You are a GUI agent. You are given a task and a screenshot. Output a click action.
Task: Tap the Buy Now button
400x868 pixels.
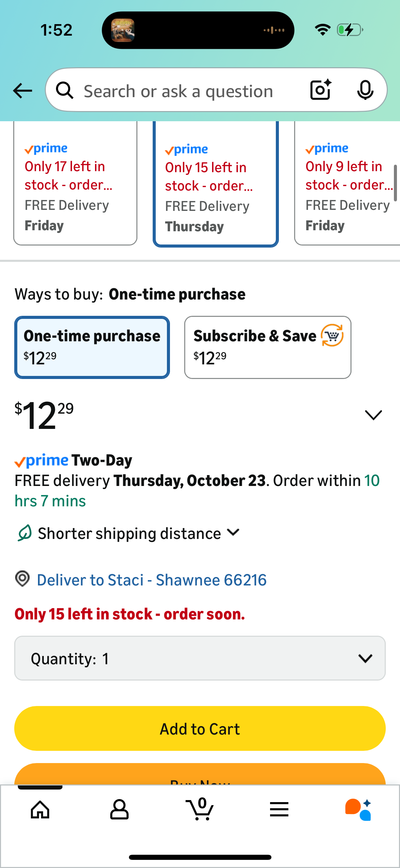click(200, 775)
